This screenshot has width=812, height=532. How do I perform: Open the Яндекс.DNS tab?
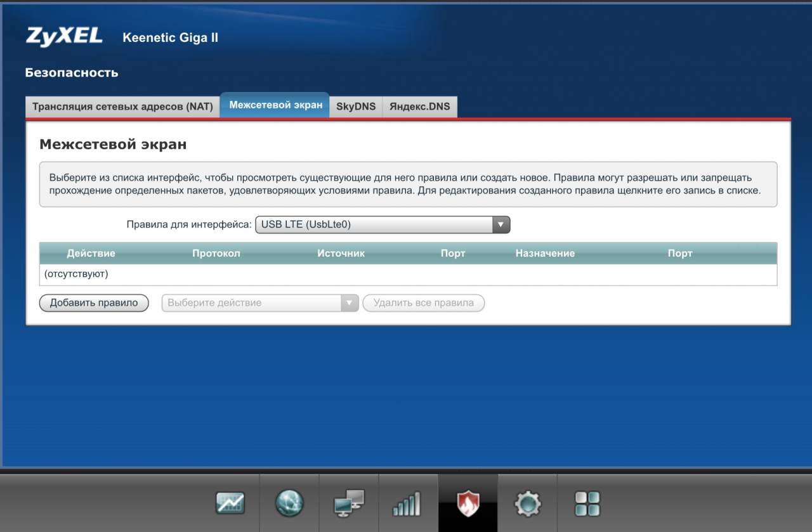(420, 107)
